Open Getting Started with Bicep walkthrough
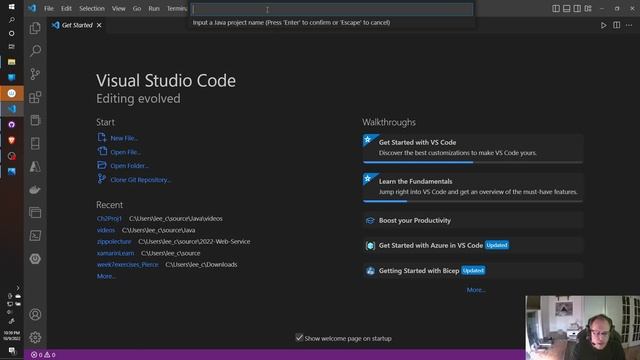The width and height of the screenshot is (640, 360). point(473,271)
